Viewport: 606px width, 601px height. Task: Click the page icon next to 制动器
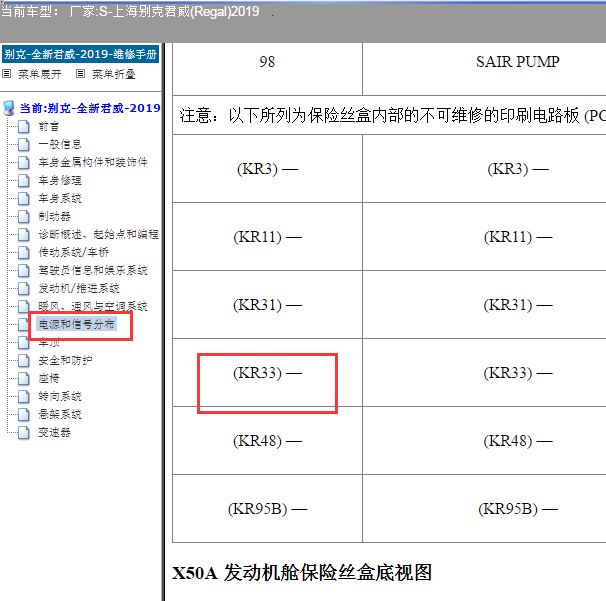tap(24, 216)
